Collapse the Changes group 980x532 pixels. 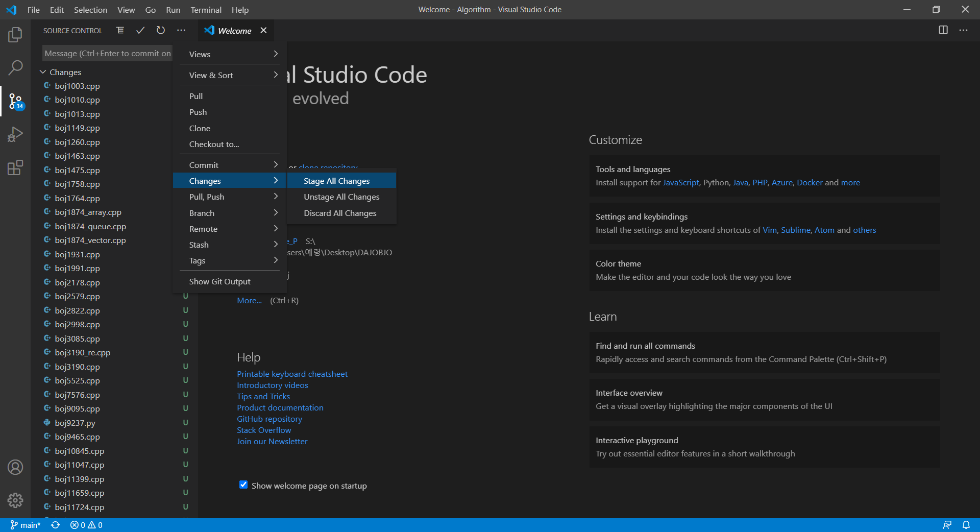[x=43, y=72]
